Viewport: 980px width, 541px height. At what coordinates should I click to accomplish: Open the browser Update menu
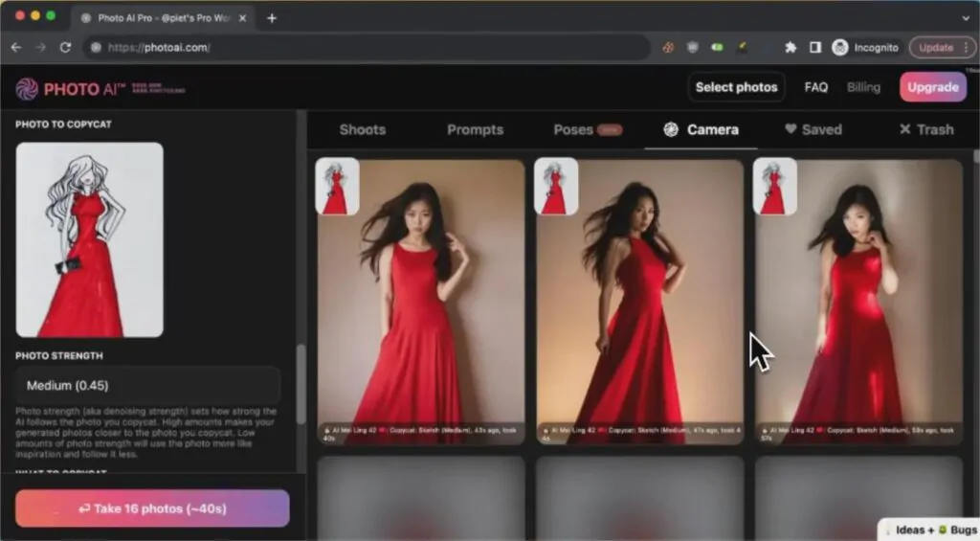[942, 47]
